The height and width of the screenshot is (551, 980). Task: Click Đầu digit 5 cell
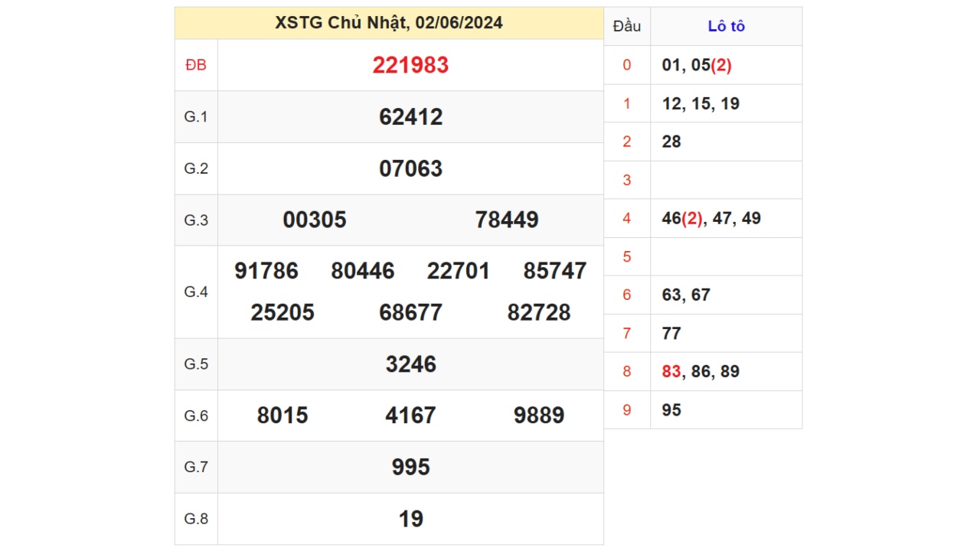tap(627, 256)
